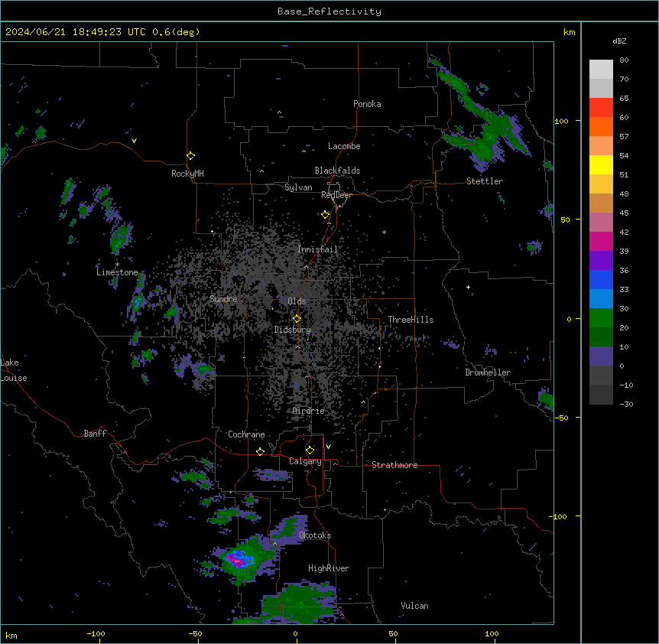The height and width of the screenshot is (644, 659).
Task: Click the HighRiver label
Action: click(x=329, y=568)
